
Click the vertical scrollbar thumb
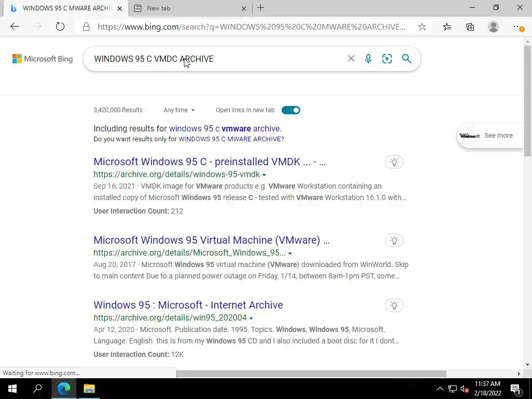(527, 100)
